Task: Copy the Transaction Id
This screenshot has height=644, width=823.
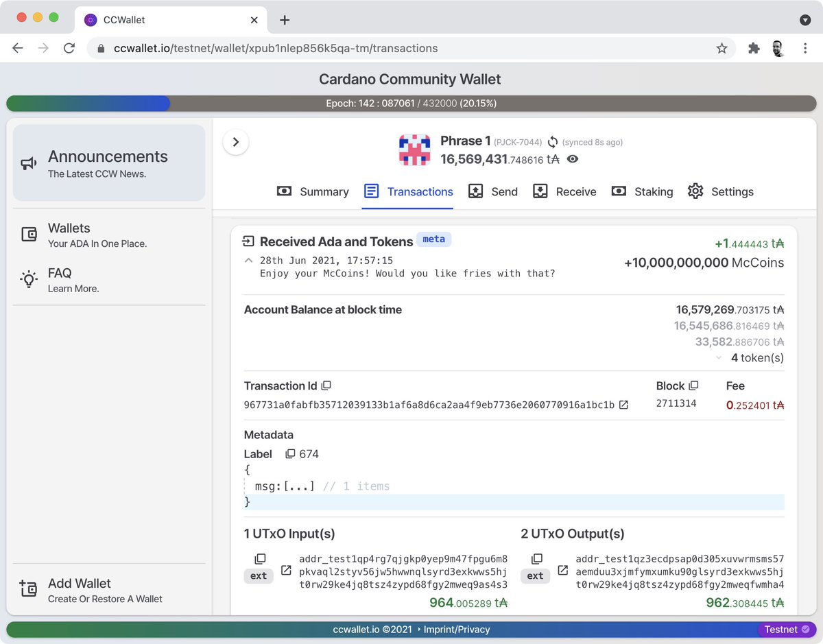Action: (x=326, y=386)
